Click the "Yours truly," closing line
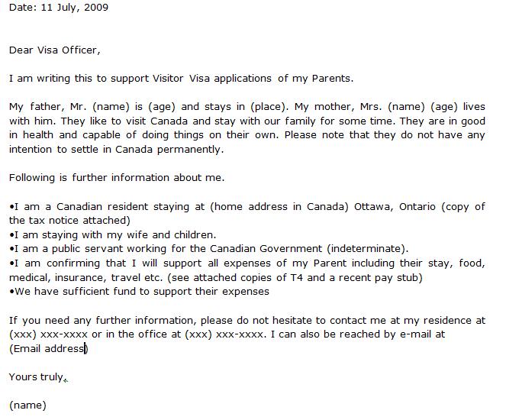The image size is (506, 420). click(x=37, y=377)
